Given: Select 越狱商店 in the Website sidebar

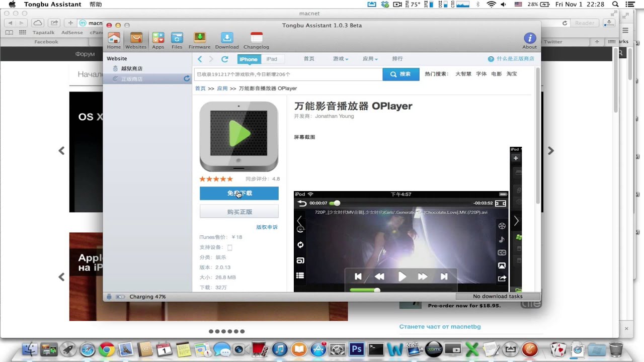Looking at the screenshot, I should [x=132, y=68].
